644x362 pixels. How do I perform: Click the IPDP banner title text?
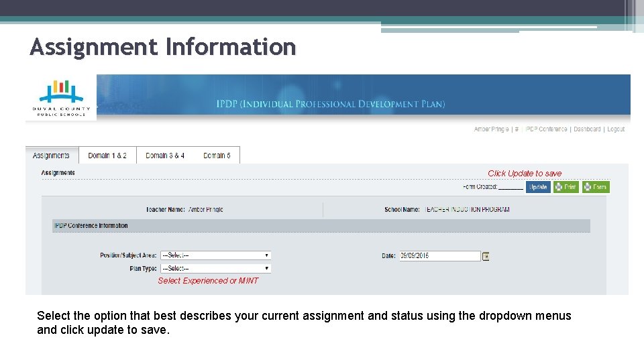click(331, 104)
